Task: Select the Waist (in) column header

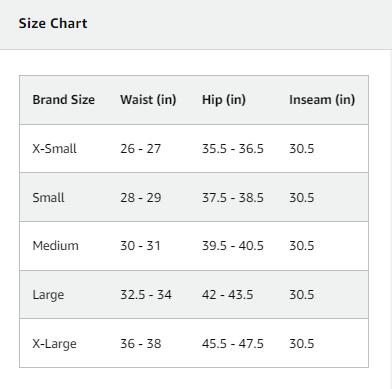Action: click(148, 100)
